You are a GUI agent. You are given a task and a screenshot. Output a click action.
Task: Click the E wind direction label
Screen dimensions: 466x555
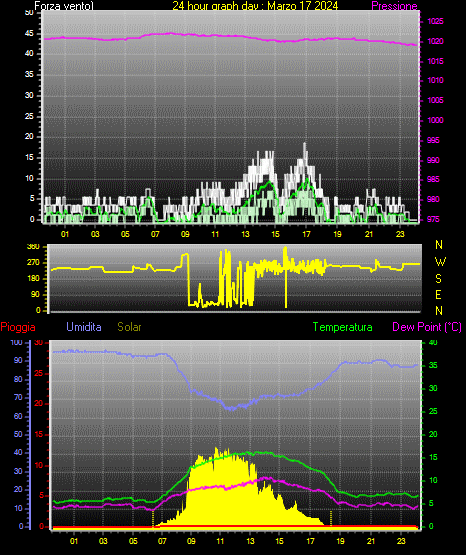point(438,294)
